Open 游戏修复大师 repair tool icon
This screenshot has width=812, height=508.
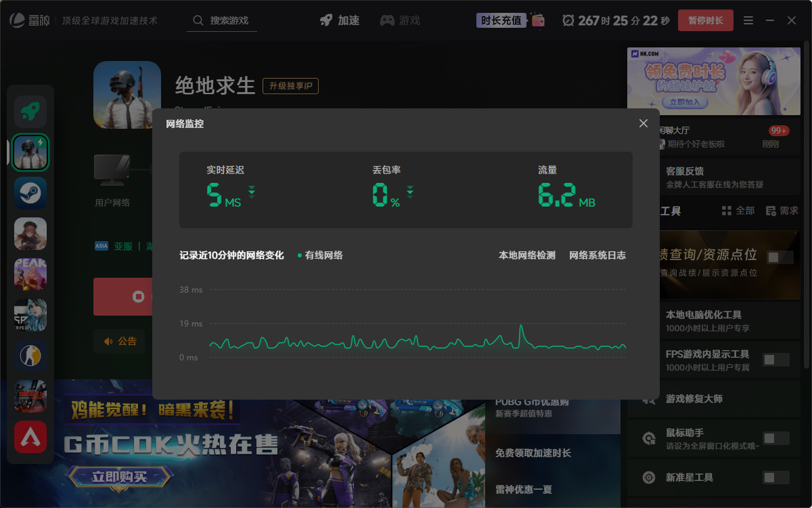(649, 400)
